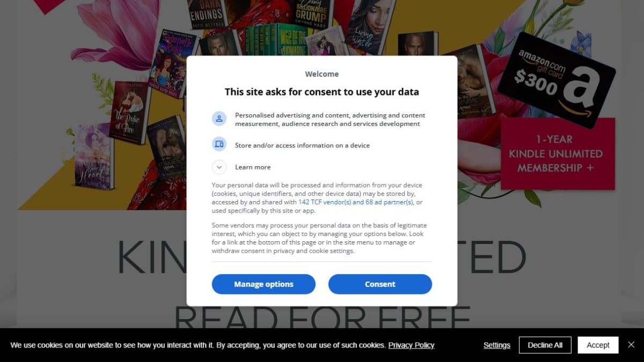Screen dimensions: 644x362
Task: Expand the Learn more chevron
Action: click(x=219, y=167)
